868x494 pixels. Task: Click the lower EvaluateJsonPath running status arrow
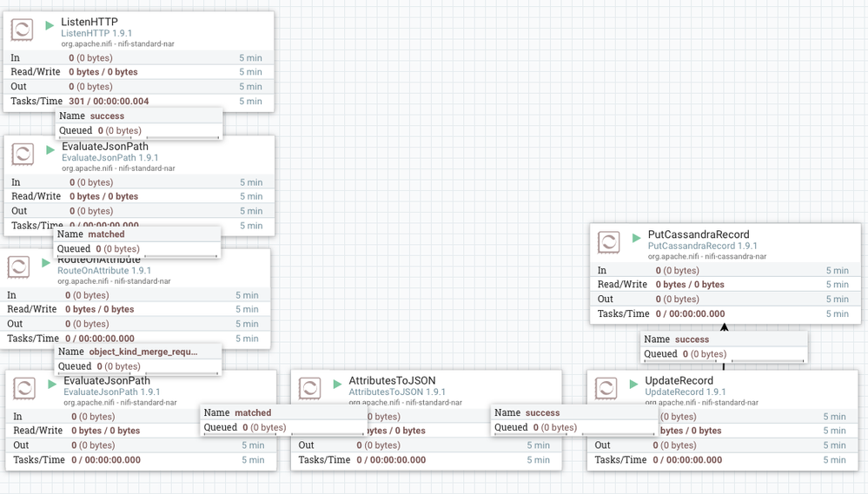(x=52, y=384)
